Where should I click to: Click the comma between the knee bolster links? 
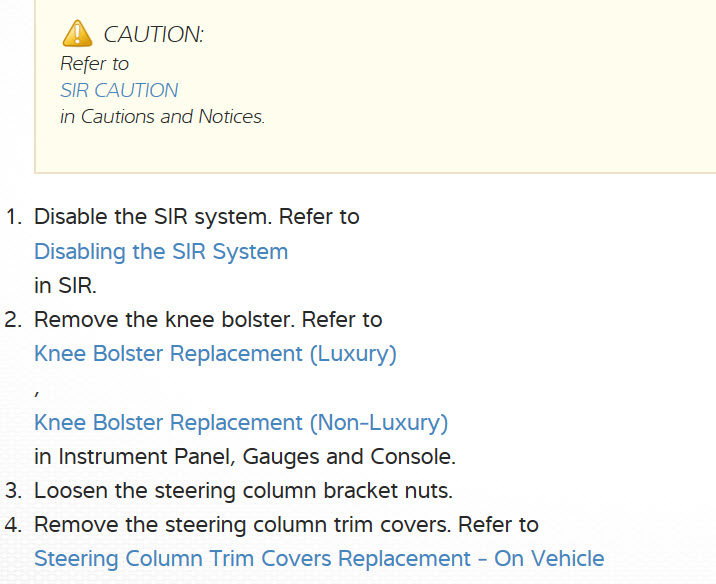click(x=37, y=391)
